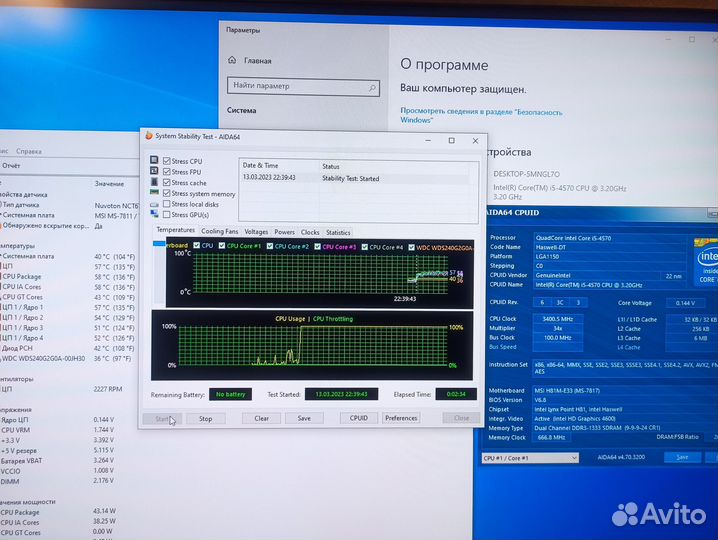Click the 3400.5 MHz CPU Clock value
The width and height of the screenshot is (718, 540).
(x=558, y=319)
